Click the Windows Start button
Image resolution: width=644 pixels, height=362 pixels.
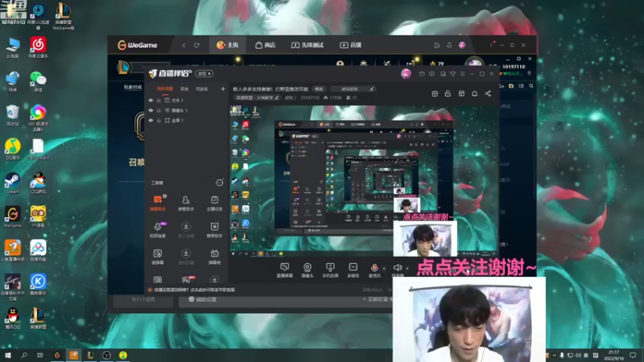(8, 356)
